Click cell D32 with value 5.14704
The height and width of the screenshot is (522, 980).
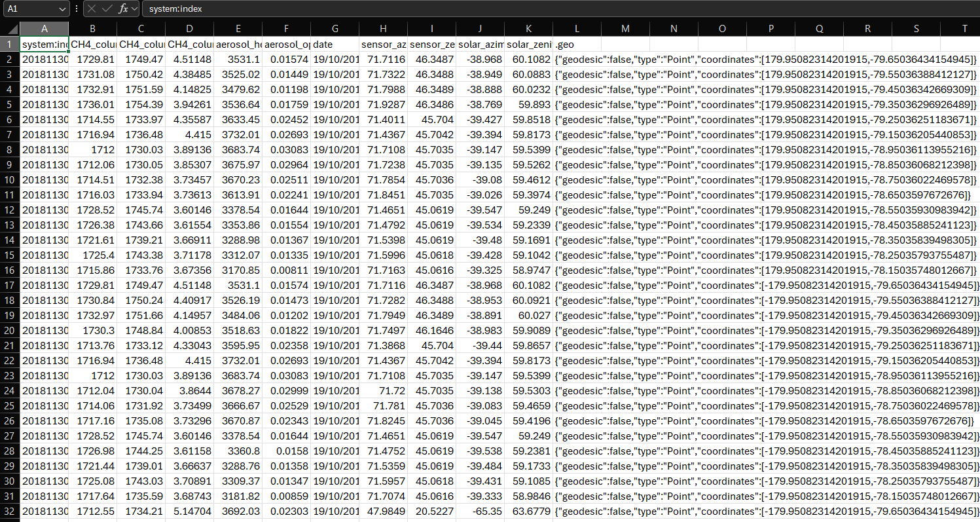[189, 511]
